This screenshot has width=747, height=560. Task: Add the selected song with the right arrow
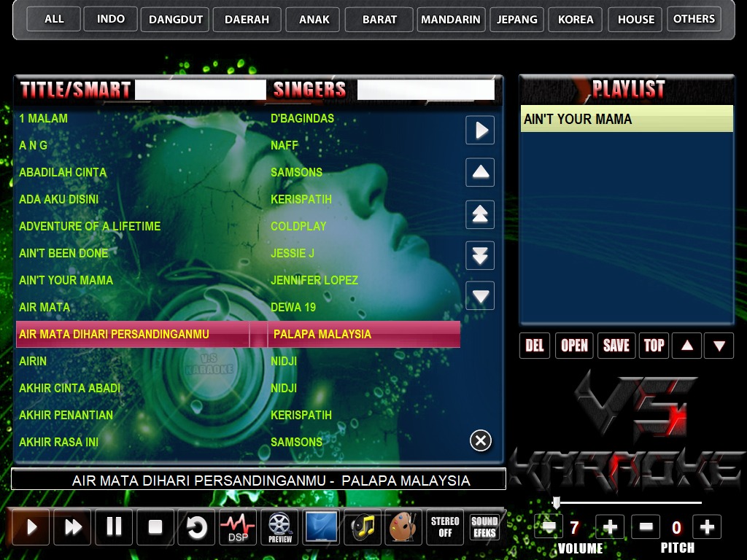pos(480,130)
